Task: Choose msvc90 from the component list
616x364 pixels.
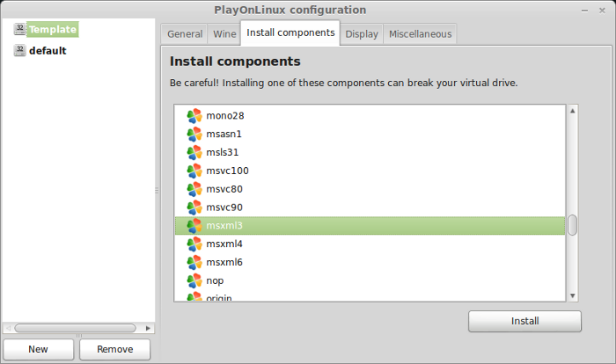Action: point(370,207)
